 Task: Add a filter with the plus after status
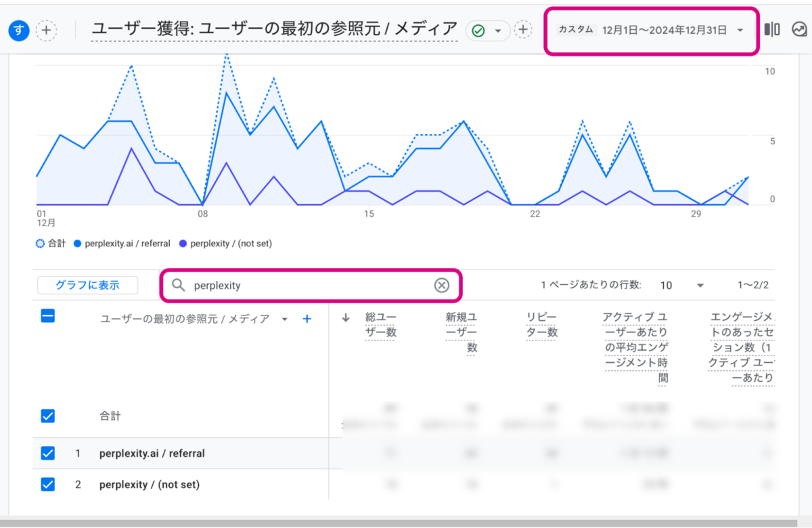(x=523, y=30)
